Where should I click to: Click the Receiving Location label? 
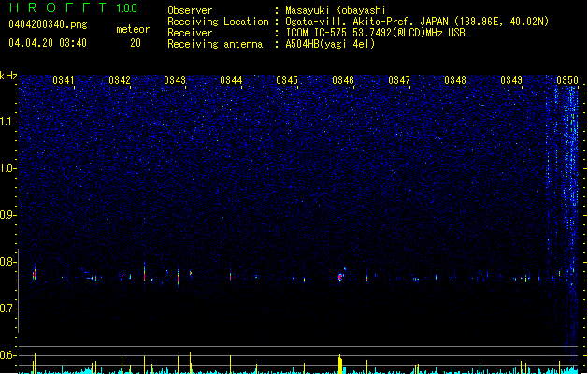[218, 22]
